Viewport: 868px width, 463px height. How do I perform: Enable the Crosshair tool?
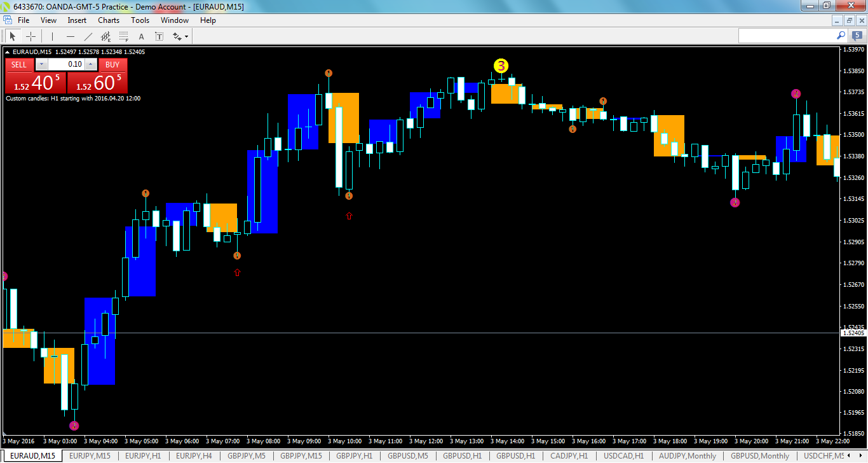tap(31, 36)
